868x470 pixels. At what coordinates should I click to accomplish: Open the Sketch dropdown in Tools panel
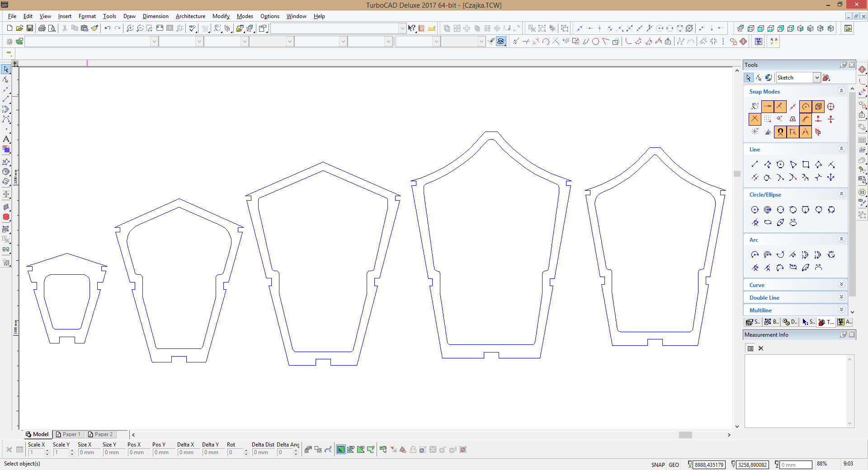tap(816, 78)
